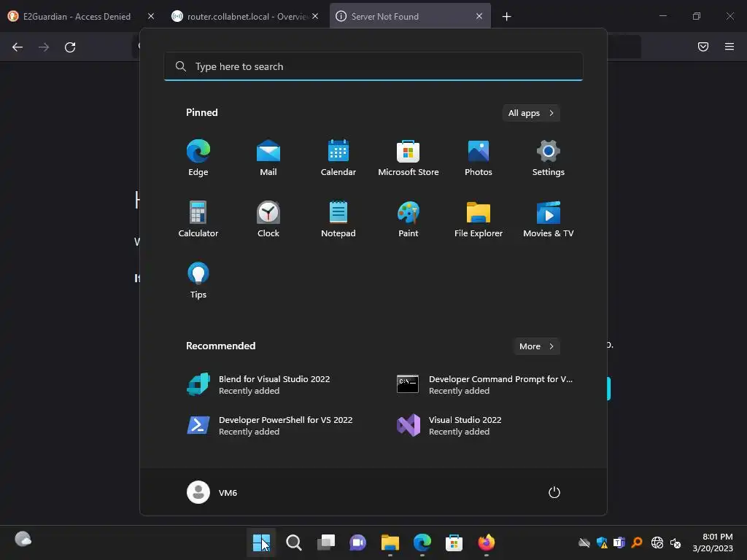The image size is (747, 560).
Task: Open the Clock app
Action: coord(268,219)
